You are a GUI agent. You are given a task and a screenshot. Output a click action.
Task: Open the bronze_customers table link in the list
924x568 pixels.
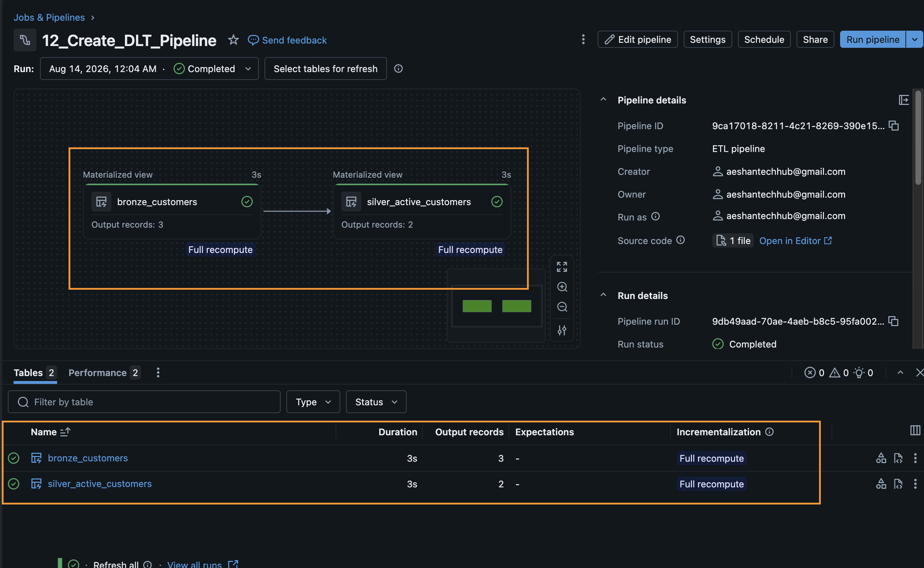pyautogui.click(x=87, y=458)
